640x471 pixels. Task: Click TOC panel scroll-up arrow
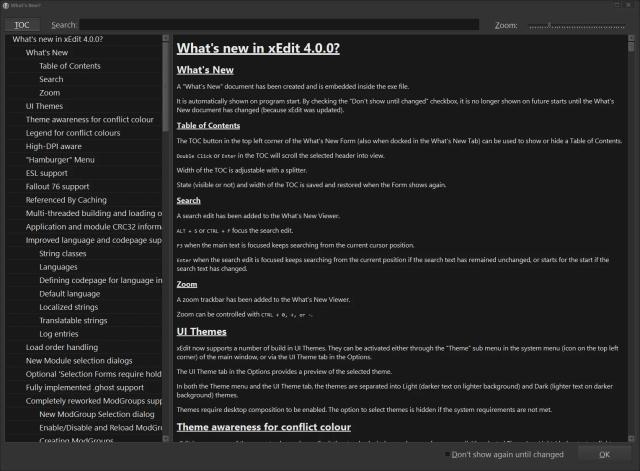(x=165, y=38)
